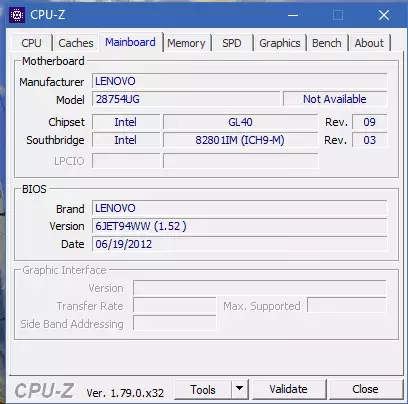Viewport: 408px width, 404px height.
Task: Select the Mainboard tab
Action: [x=130, y=42]
